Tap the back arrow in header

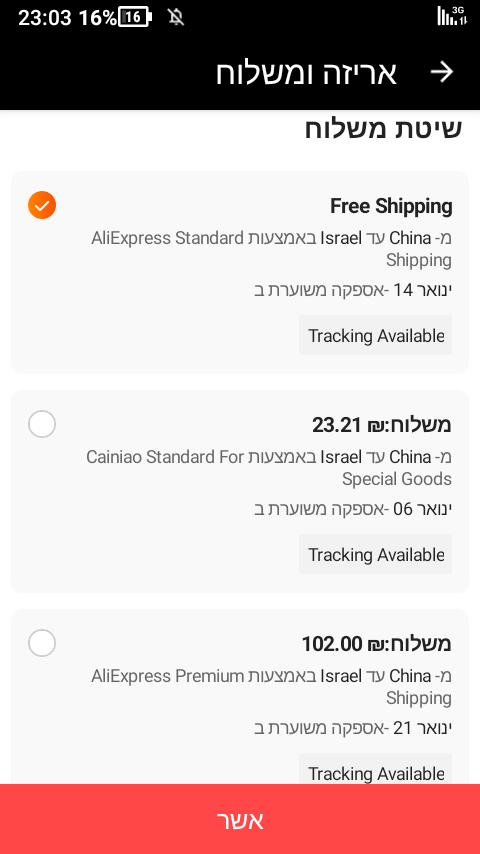tap(441, 72)
